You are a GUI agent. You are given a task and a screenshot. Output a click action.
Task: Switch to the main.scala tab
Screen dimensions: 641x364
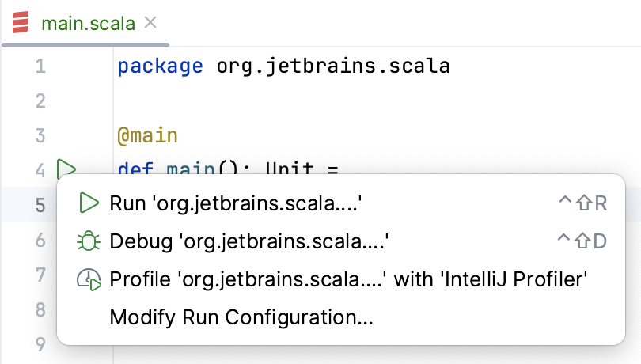pos(87,22)
